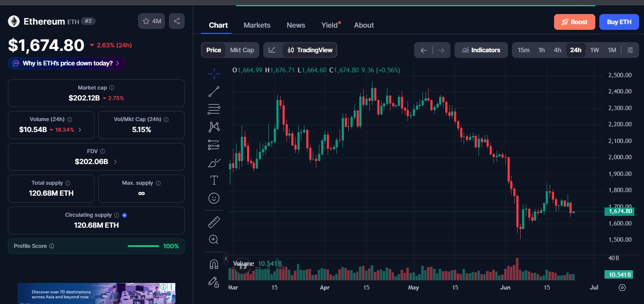644x304 pixels.
Task: Open chart axis settings gear icon
Action: [622, 288]
